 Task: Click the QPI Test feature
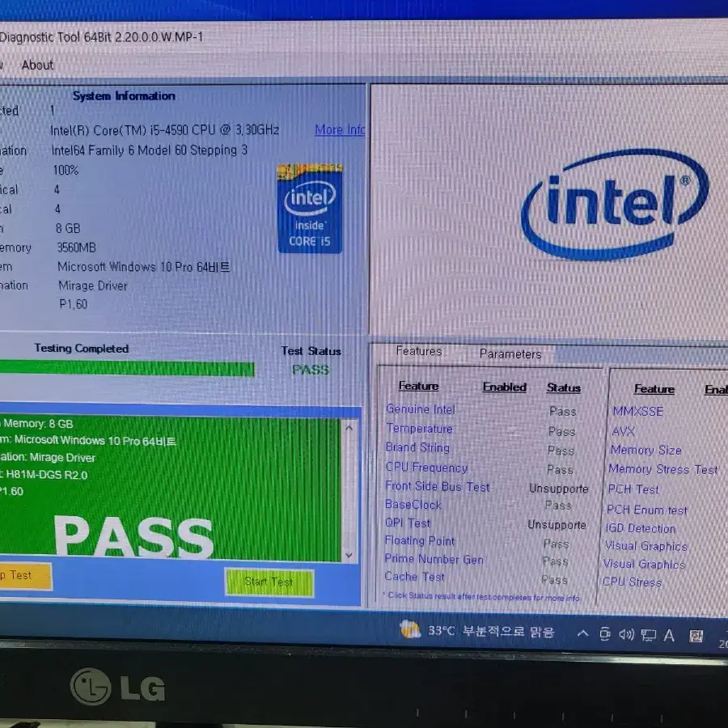(x=407, y=523)
